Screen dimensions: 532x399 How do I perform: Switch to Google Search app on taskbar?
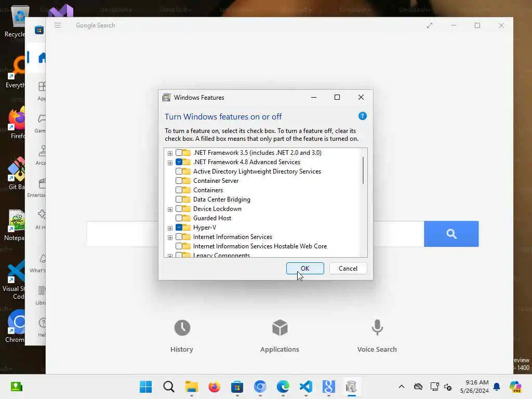(328, 387)
